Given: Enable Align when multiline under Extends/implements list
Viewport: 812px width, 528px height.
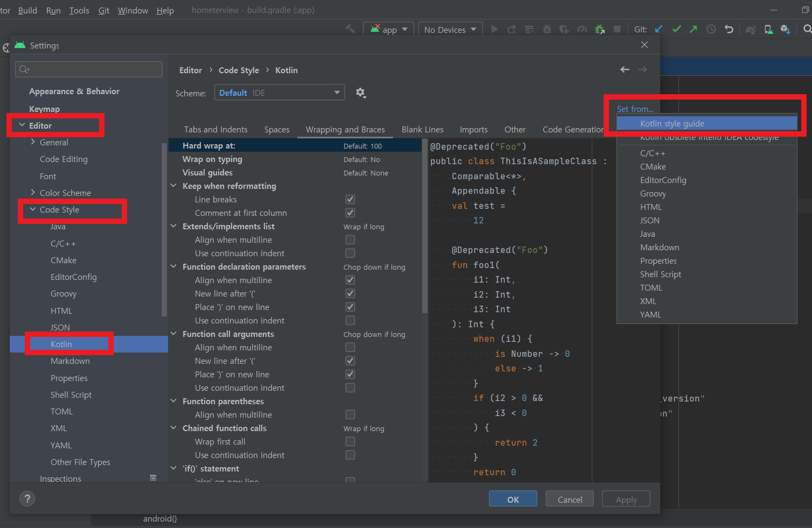Looking at the screenshot, I should point(350,240).
